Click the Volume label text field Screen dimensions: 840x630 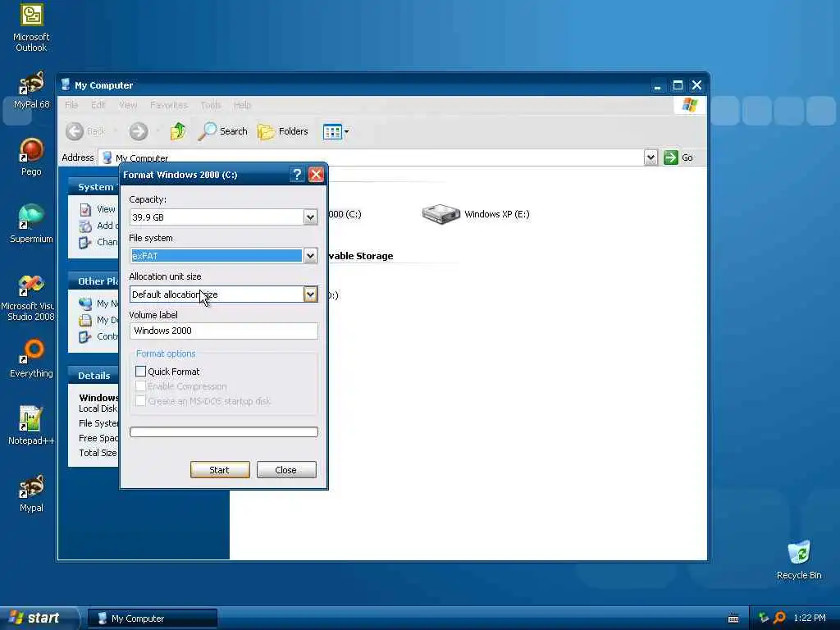coord(223,331)
